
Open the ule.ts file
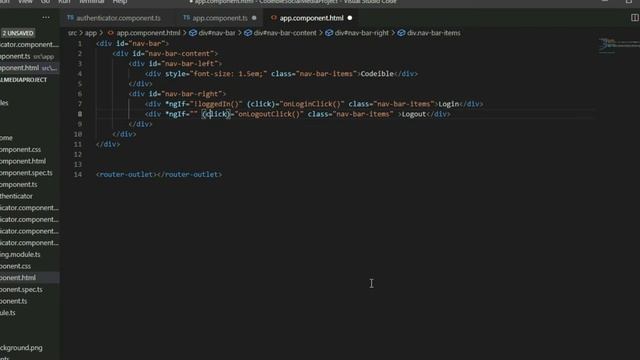click(x=8, y=313)
